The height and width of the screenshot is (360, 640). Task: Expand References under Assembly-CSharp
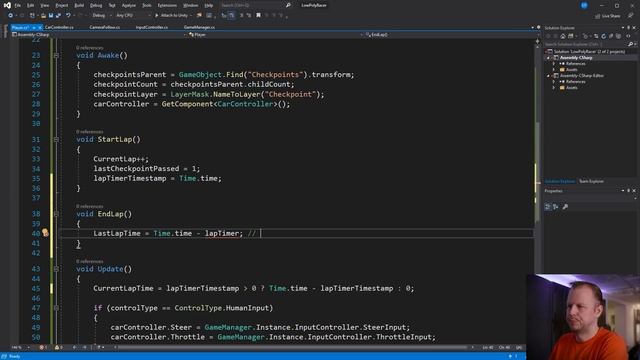(554, 64)
